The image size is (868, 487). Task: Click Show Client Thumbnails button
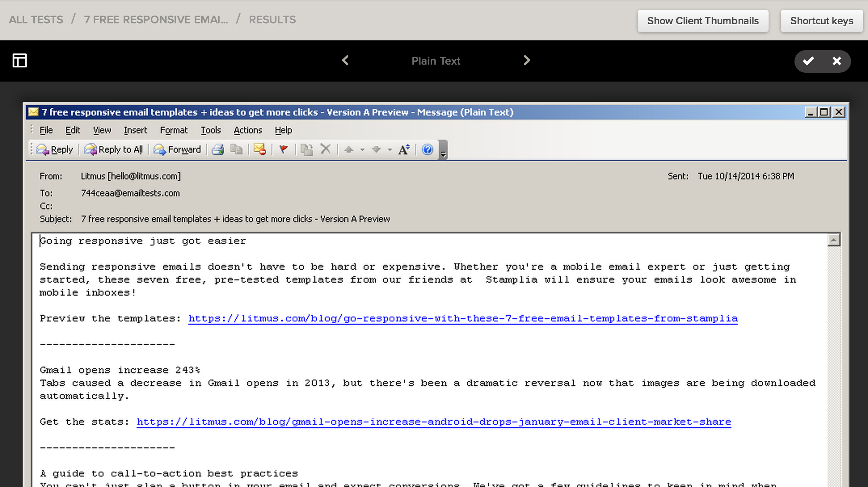[x=703, y=21]
